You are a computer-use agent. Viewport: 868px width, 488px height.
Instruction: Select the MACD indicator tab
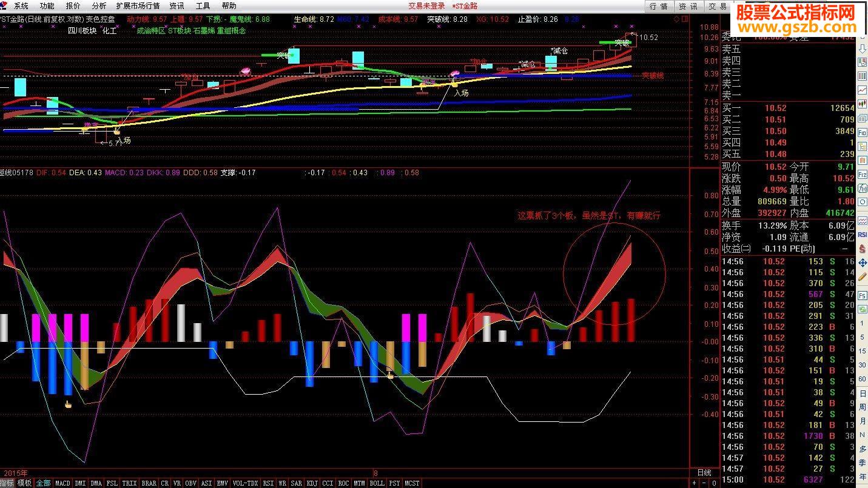pos(62,483)
